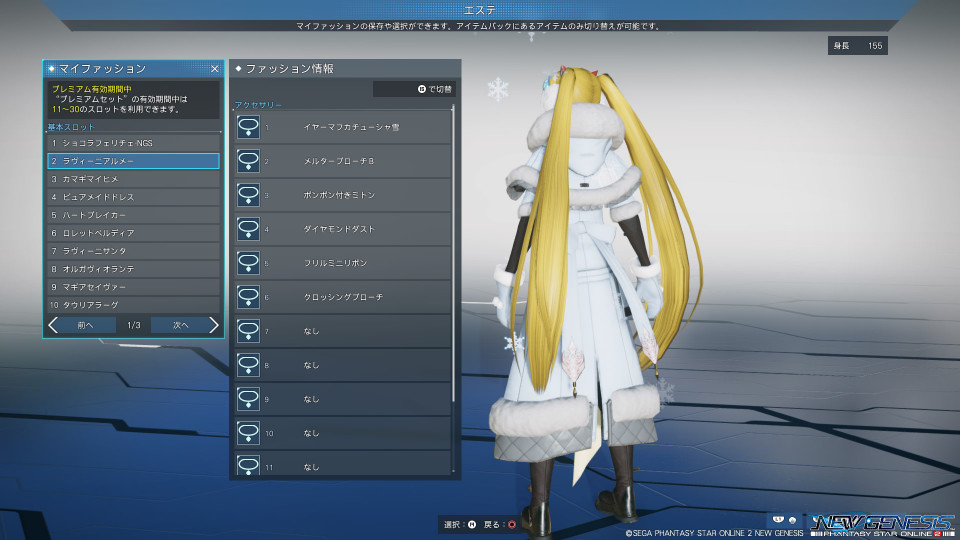Go to next page with right arrow
The width and height of the screenshot is (960, 540).
coord(214,325)
